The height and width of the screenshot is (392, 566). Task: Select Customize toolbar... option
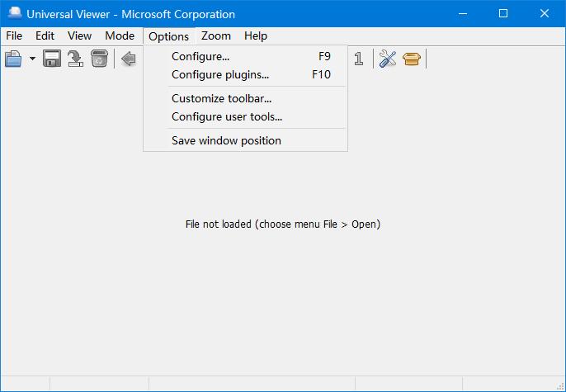246,98
